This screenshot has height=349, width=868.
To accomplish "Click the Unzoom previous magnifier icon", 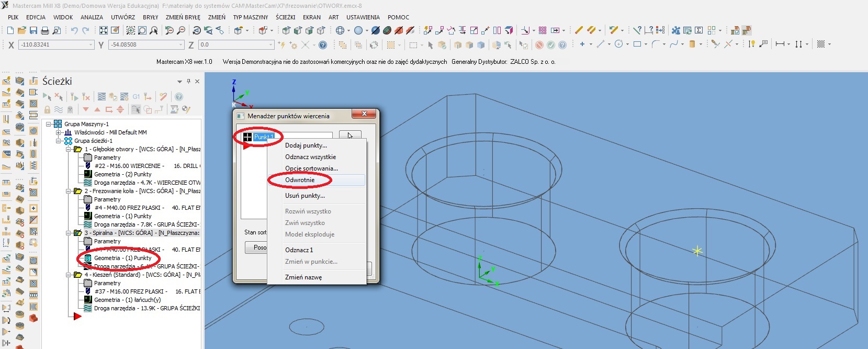I will (x=169, y=30).
